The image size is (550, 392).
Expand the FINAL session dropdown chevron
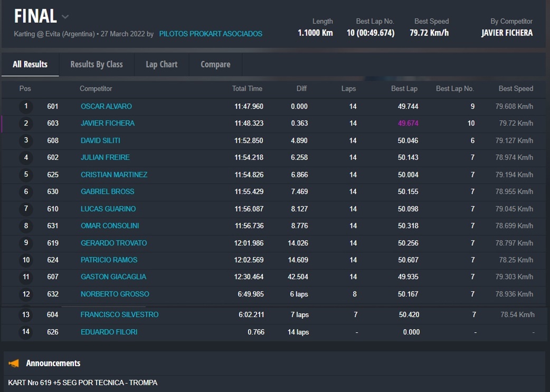[x=65, y=17]
